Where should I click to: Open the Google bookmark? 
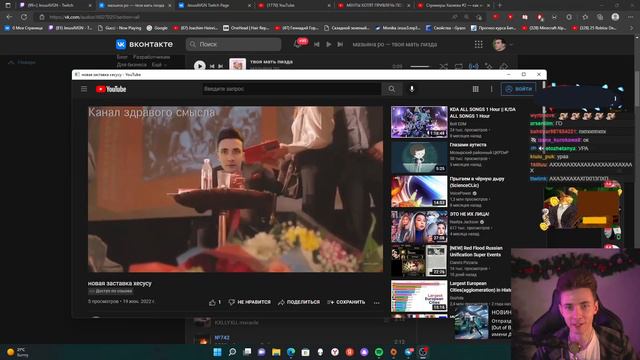[x=157, y=28]
